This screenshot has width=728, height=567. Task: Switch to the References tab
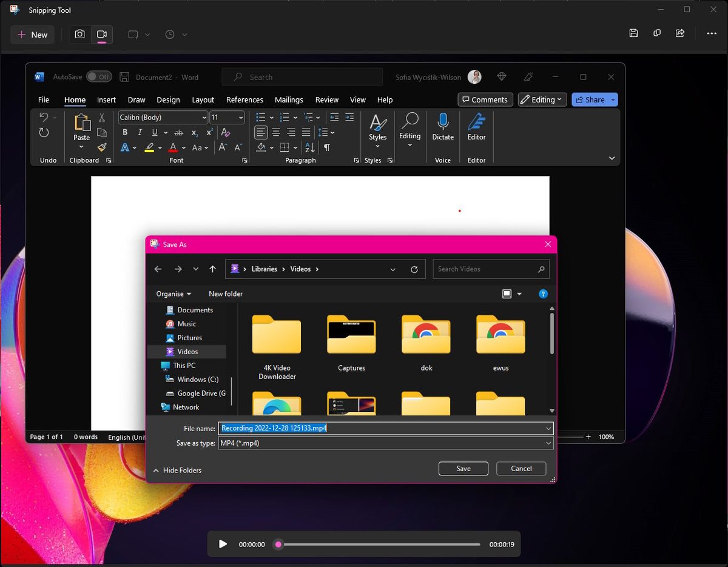[244, 99]
